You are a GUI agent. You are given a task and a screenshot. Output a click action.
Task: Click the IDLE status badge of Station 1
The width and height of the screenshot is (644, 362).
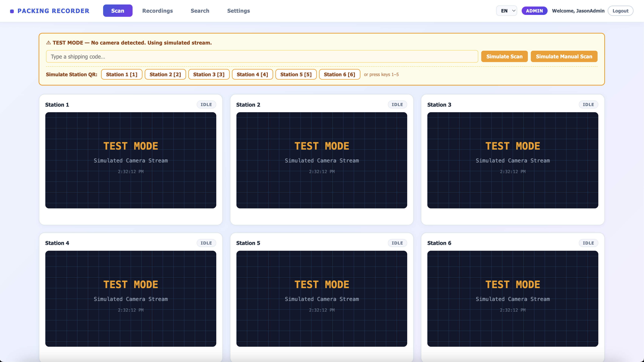pyautogui.click(x=206, y=105)
